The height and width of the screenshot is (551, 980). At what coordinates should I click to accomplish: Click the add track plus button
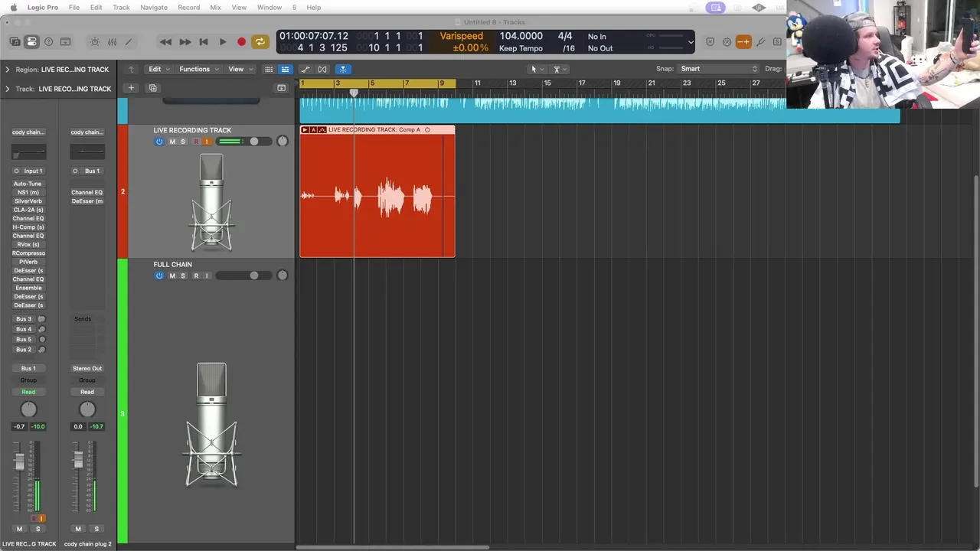(131, 88)
